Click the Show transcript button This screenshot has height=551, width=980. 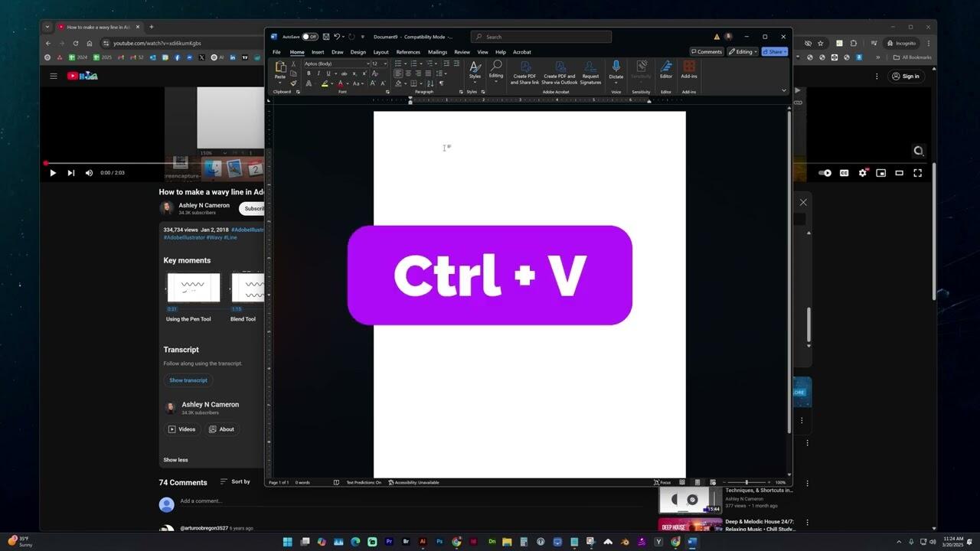188,380
